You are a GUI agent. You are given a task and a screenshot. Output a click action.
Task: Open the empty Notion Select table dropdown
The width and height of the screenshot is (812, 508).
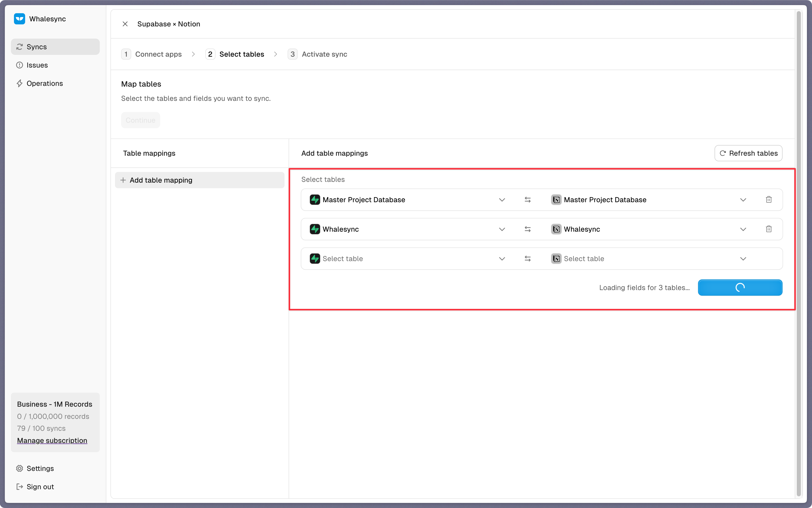coord(649,259)
